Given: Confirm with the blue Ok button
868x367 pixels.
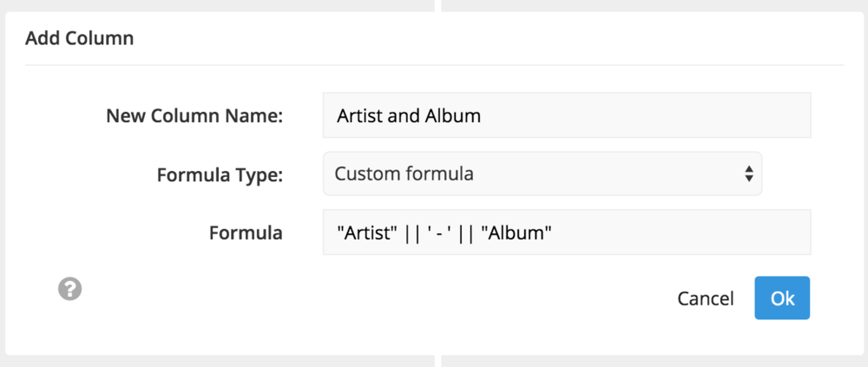Looking at the screenshot, I should [x=782, y=298].
